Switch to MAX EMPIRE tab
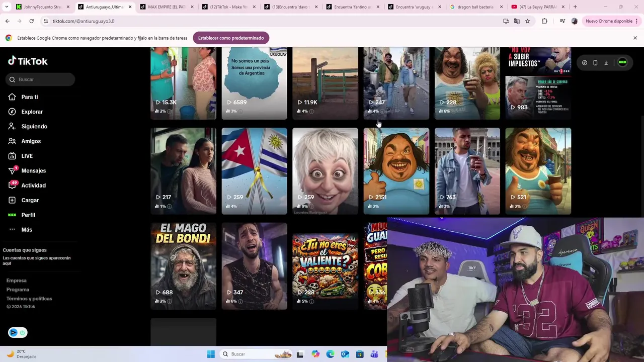 tap(167, 7)
